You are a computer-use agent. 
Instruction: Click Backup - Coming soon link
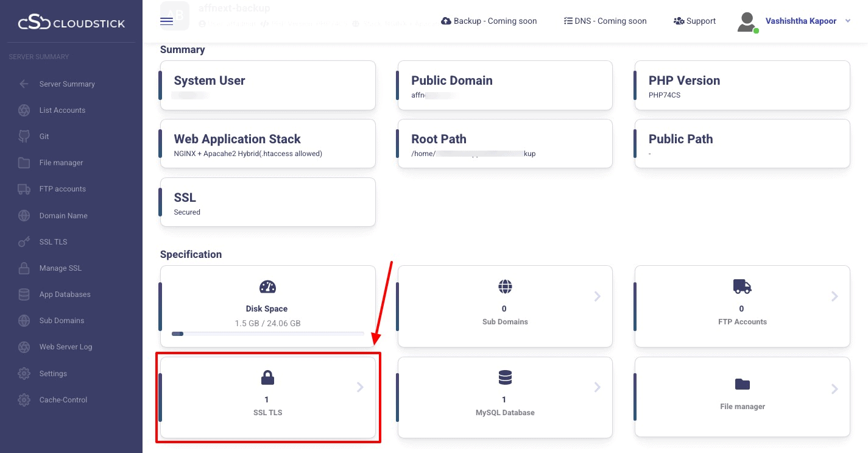pos(489,21)
